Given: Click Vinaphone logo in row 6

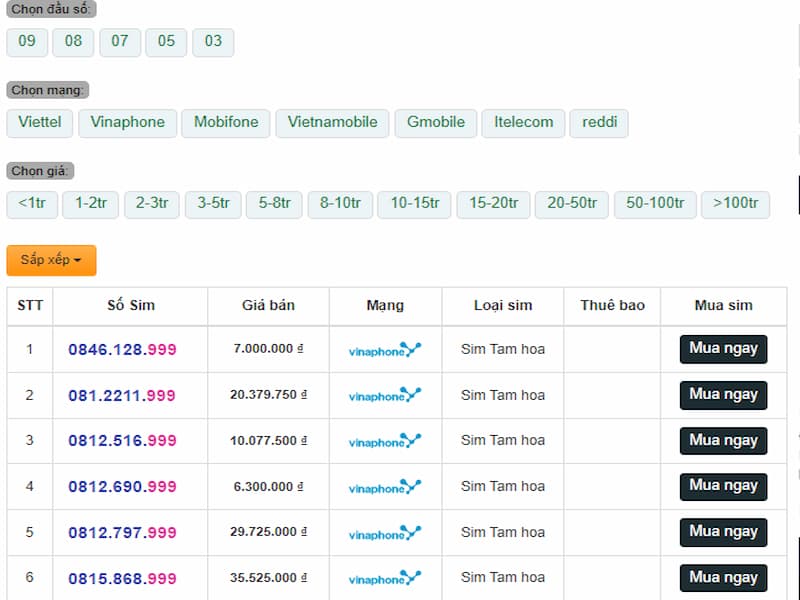Looking at the screenshot, I should point(385,579).
